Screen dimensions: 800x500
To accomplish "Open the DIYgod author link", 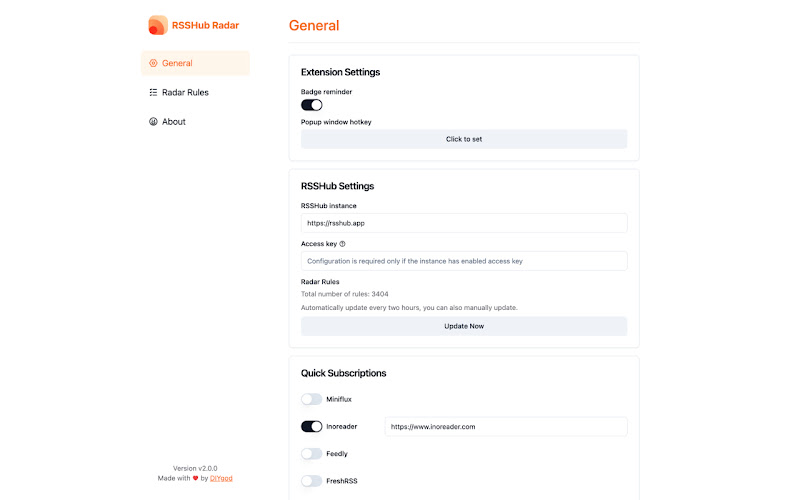I will [221, 478].
